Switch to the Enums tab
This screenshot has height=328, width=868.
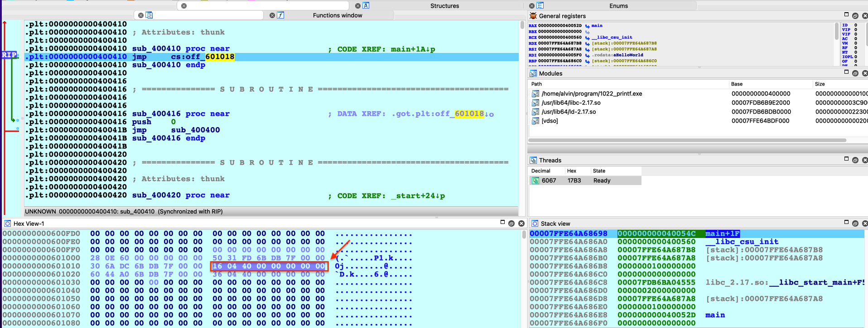click(618, 6)
